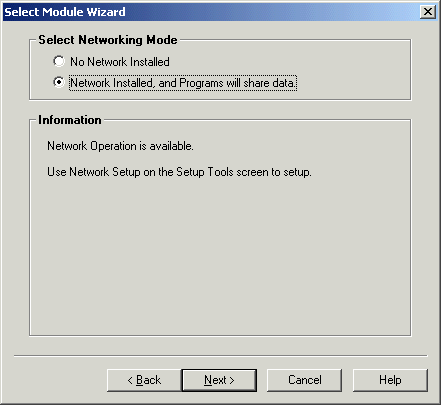
Task: Cancel the Select Module Wizard
Action: 305,380
